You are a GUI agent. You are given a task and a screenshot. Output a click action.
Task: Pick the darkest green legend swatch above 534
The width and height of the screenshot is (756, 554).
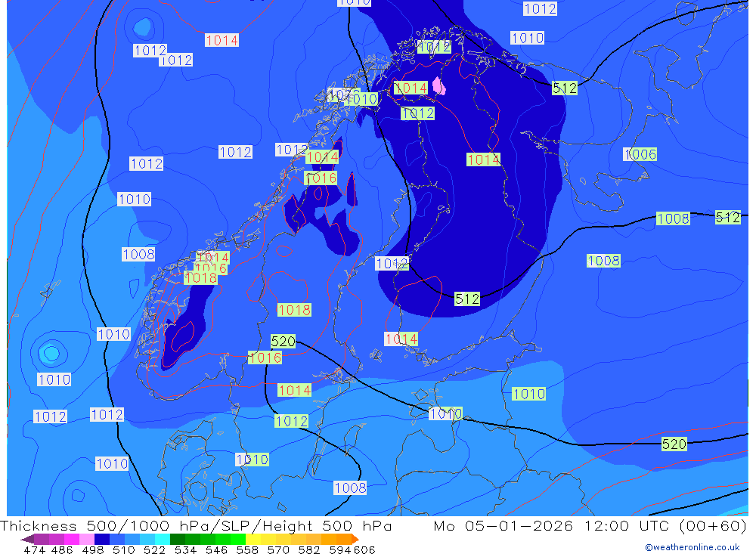(178, 539)
